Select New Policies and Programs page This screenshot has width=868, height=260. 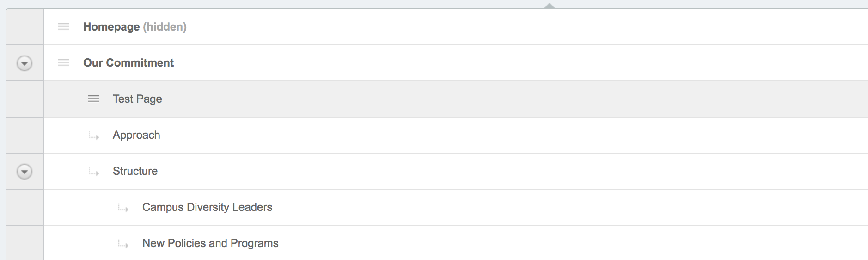pyautogui.click(x=210, y=243)
